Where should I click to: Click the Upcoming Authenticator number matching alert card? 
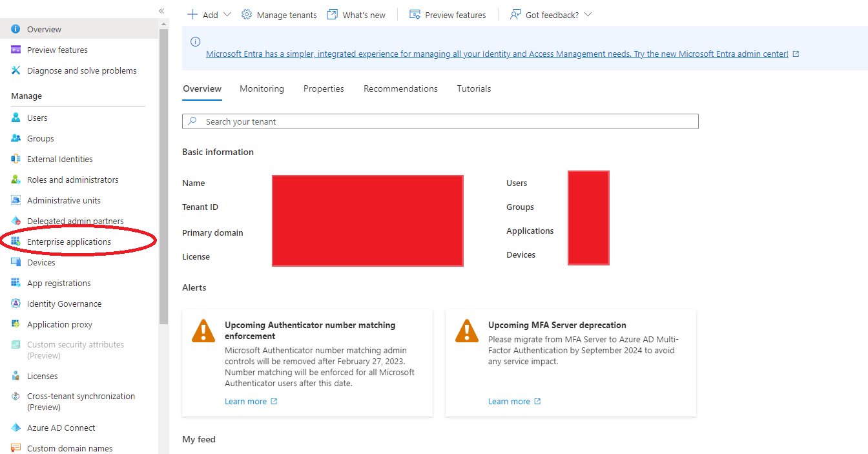point(307,362)
